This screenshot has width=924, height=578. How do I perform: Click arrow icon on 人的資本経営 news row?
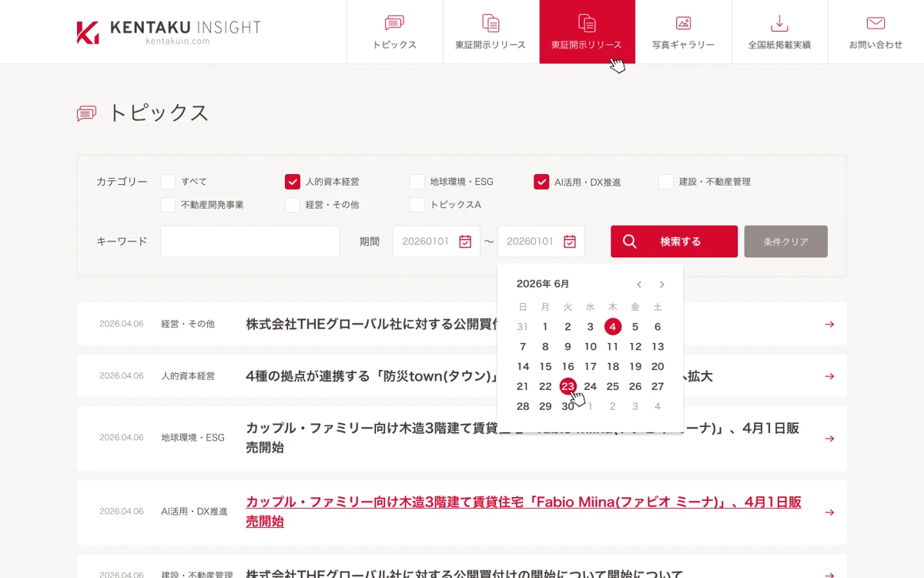[829, 376]
